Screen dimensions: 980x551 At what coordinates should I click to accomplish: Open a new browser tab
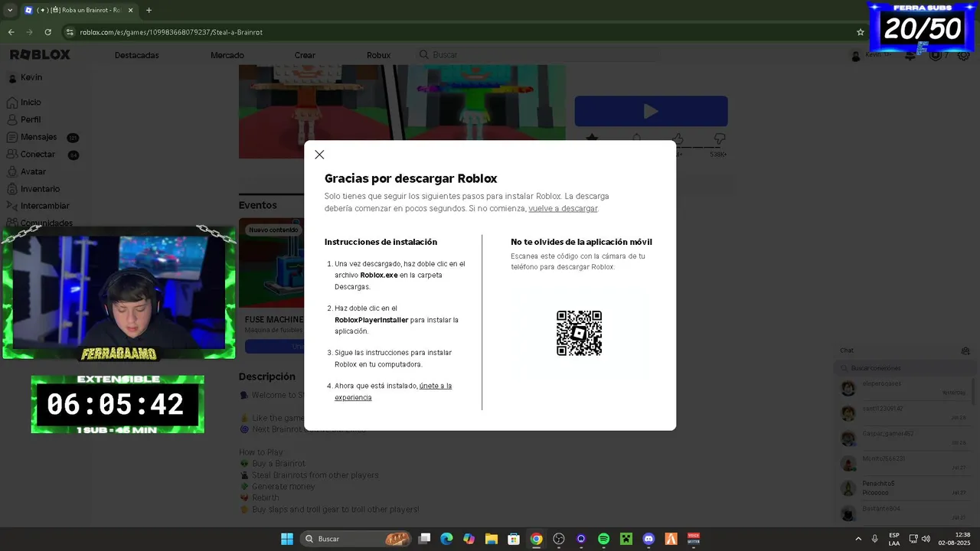click(149, 10)
